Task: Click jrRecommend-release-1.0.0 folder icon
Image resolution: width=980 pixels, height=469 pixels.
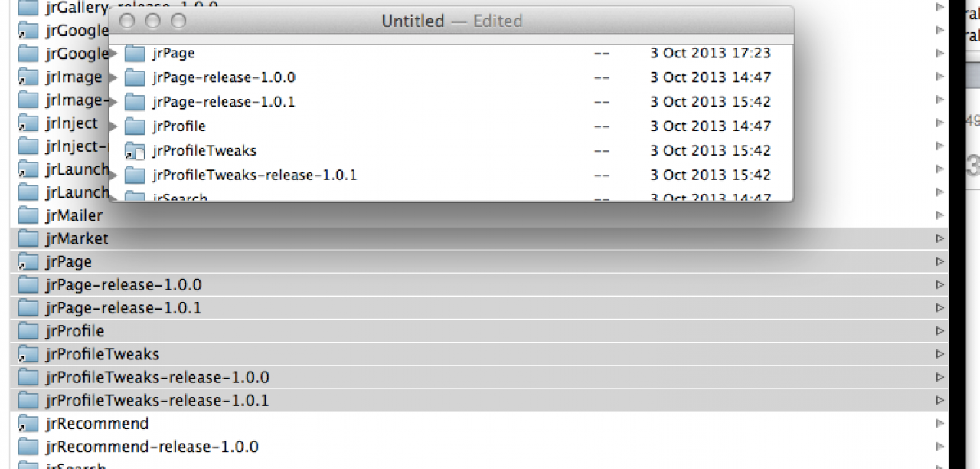Action: [28, 447]
